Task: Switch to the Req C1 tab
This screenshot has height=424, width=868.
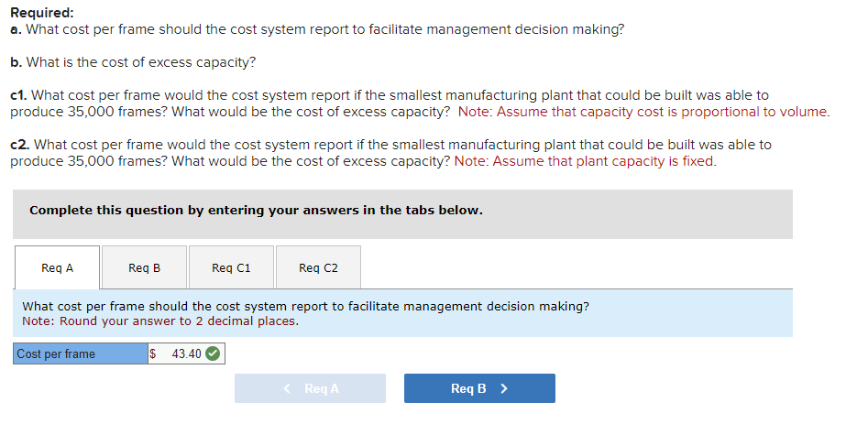Action: 231,267
